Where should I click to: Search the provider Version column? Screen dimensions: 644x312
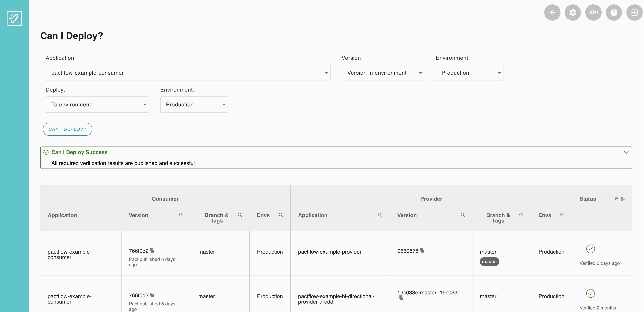tap(463, 215)
